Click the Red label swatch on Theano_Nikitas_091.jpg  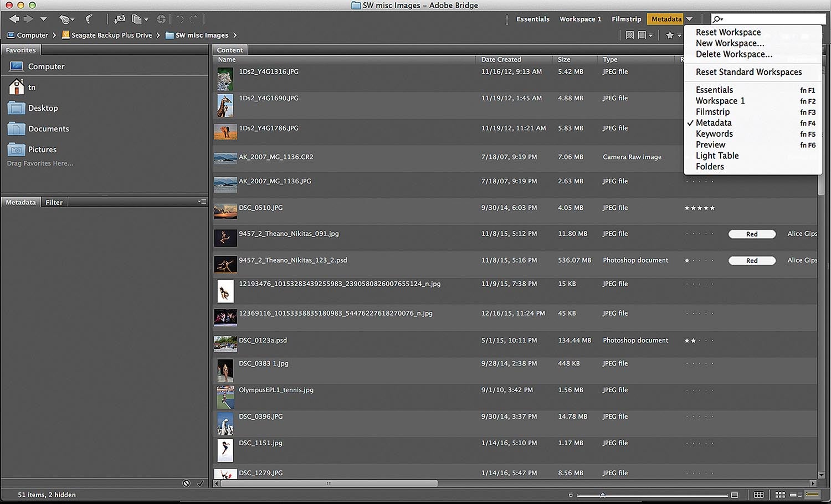(752, 234)
